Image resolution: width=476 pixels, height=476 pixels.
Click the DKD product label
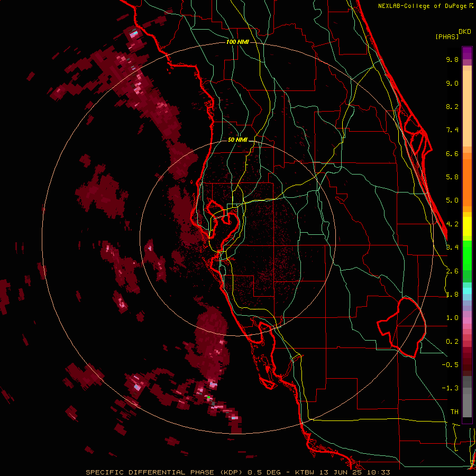click(x=465, y=32)
